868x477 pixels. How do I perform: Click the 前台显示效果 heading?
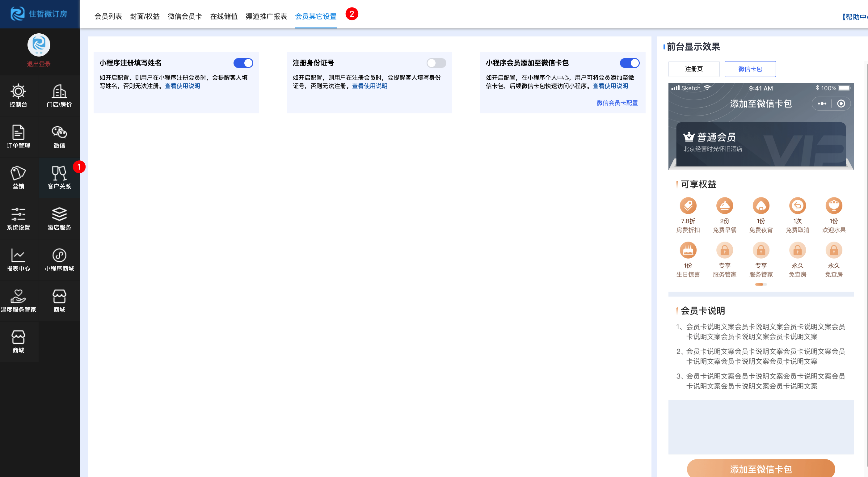click(693, 47)
